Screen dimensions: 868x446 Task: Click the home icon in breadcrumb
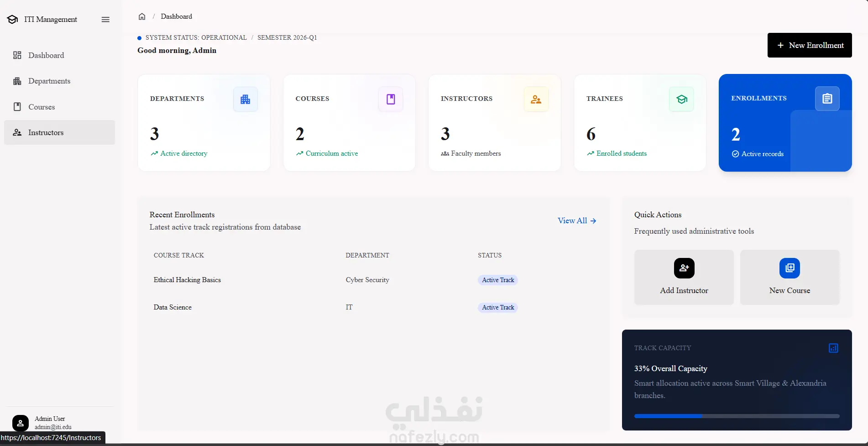[x=142, y=16]
